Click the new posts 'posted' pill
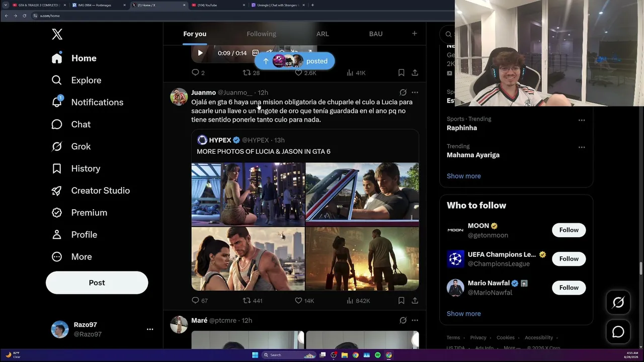Viewport: 644px width, 362px height. 294,61
